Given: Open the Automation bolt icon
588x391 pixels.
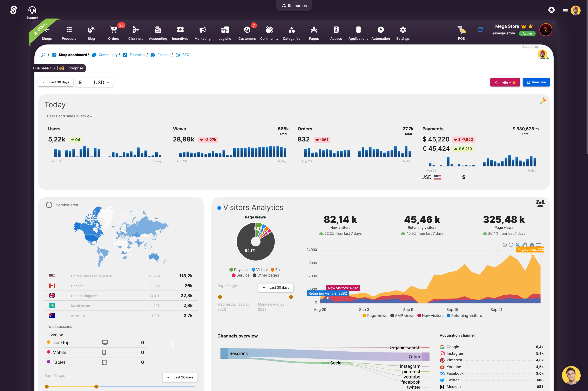Looking at the screenshot, I should (x=381, y=30).
